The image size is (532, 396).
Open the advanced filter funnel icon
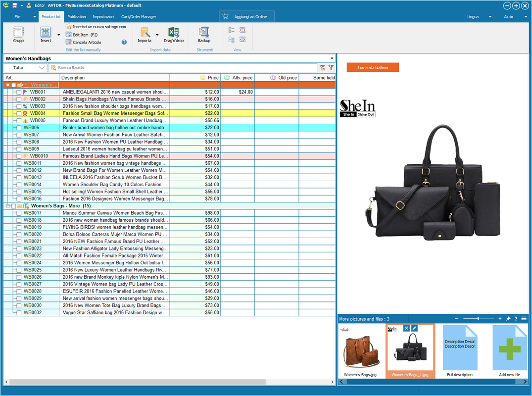331,67
